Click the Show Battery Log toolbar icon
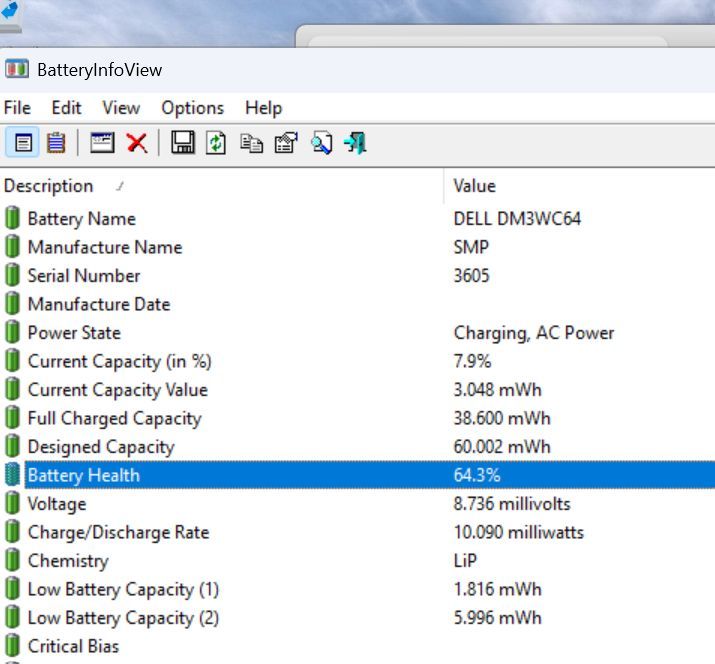 tap(56, 143)
